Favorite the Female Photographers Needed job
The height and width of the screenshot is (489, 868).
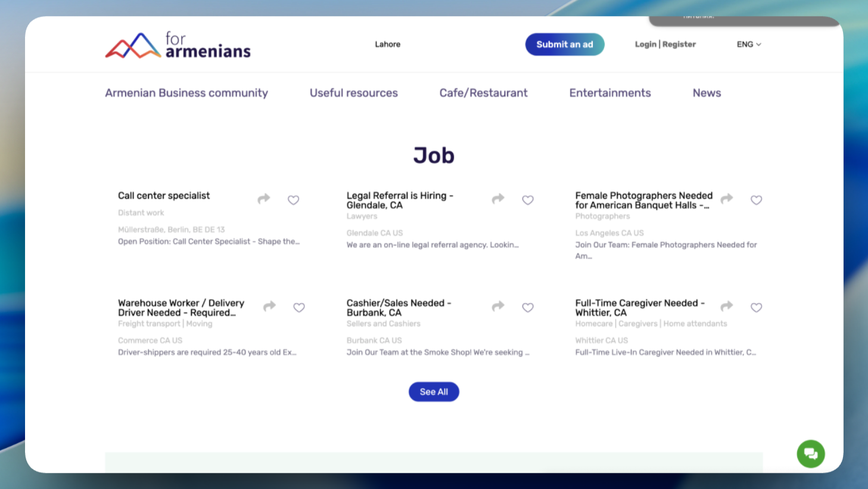click(757, 200)
